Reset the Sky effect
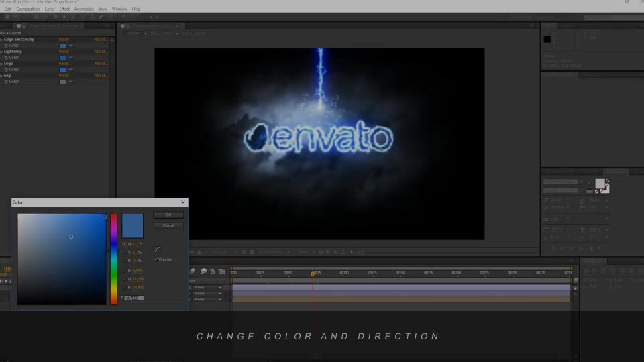This screenshot has height=362, width=644. (x=64, y=76)
